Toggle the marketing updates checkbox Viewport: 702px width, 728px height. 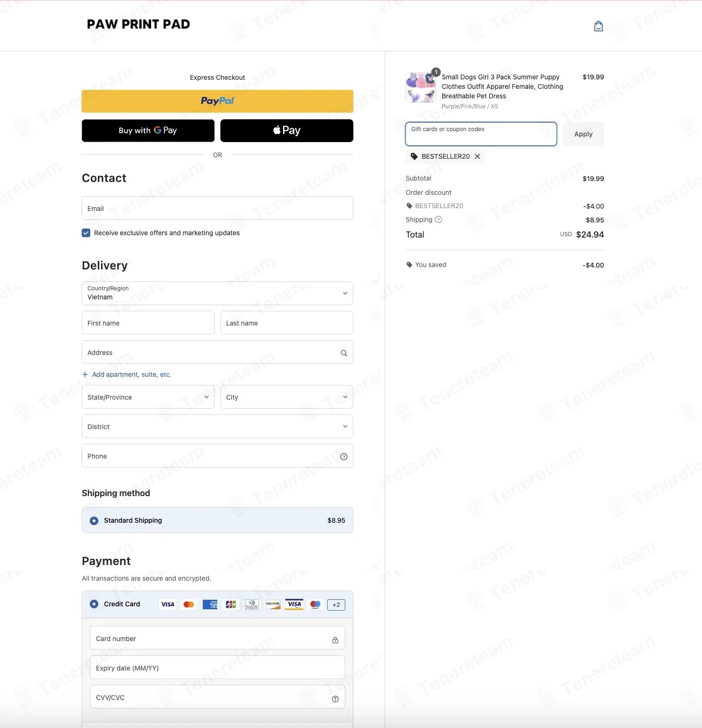point(86,233)
